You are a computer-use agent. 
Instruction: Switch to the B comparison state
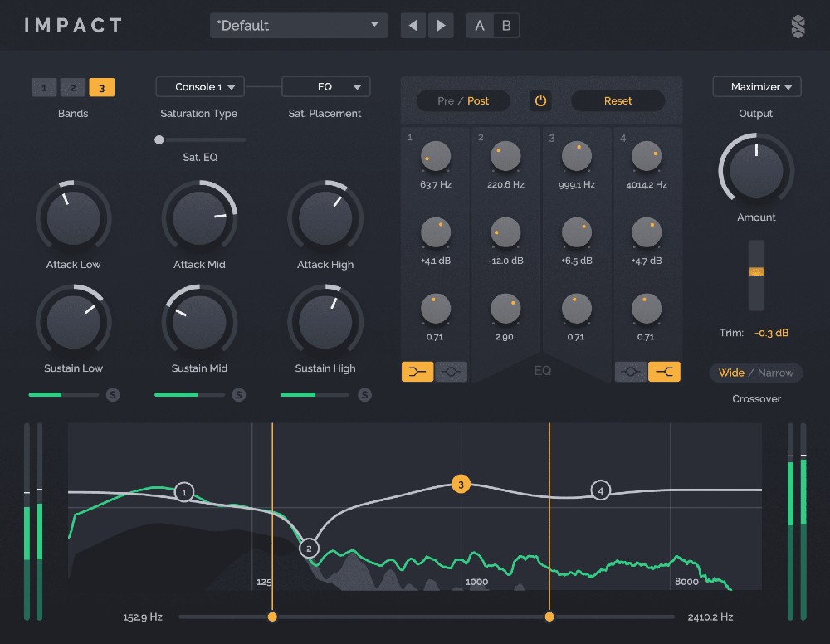click(x=505, y=26)
